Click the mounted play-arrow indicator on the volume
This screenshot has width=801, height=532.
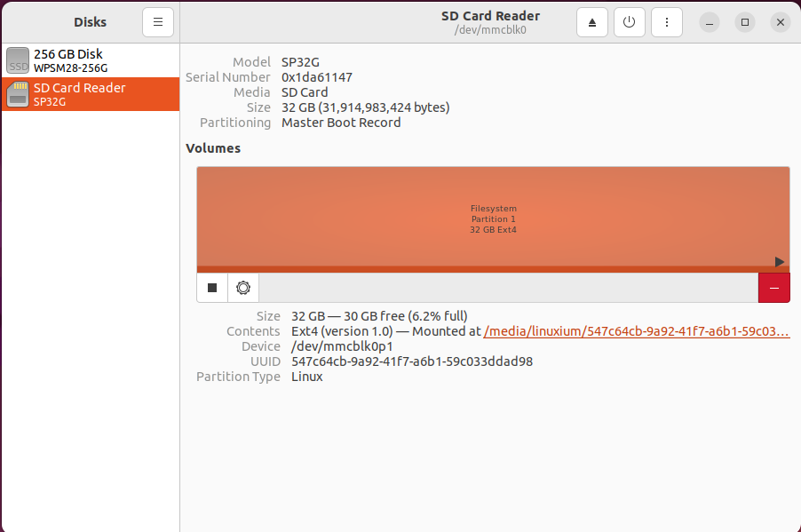tap(779, 262)
